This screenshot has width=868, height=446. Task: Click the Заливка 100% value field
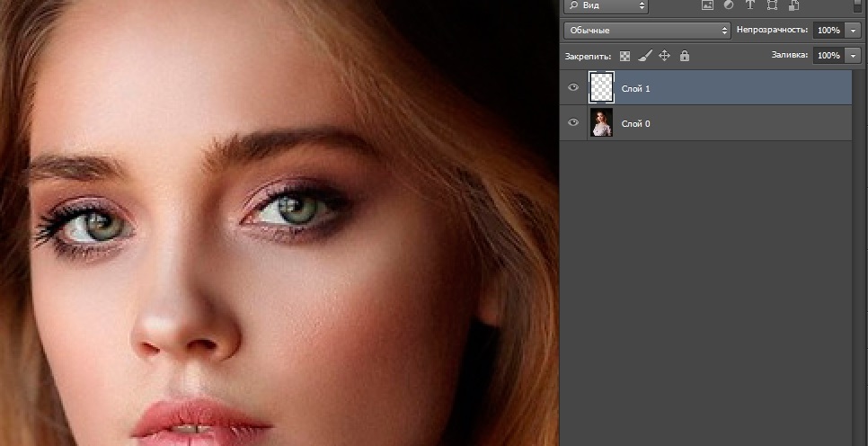tap(828, 56)
